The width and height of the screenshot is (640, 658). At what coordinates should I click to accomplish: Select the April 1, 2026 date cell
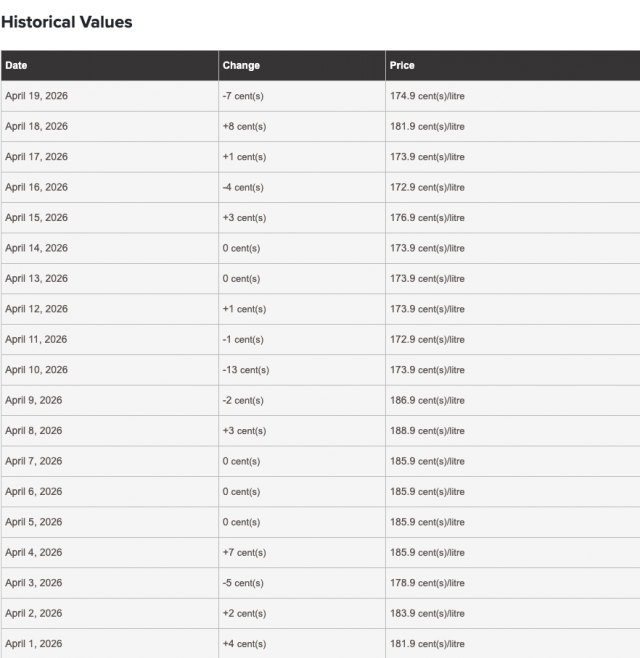(x=33, y=644)
